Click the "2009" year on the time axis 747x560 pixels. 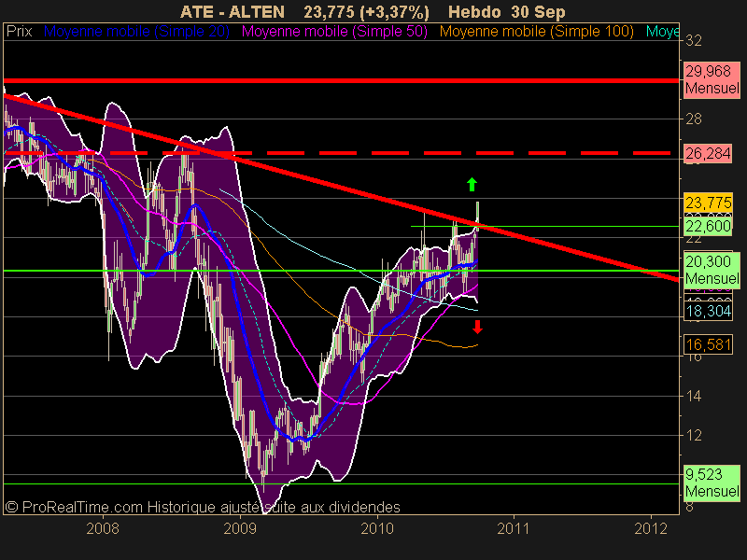coord(240,528)
